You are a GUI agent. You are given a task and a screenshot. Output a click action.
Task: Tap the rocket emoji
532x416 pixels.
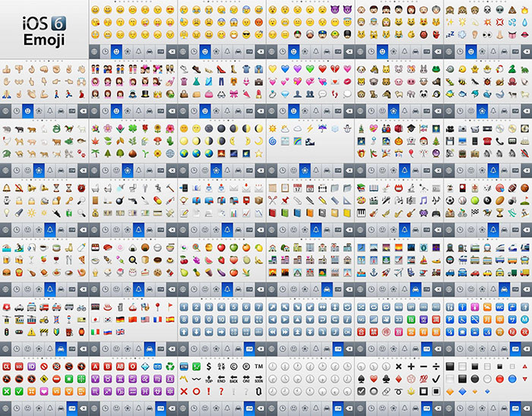point(386,272)
